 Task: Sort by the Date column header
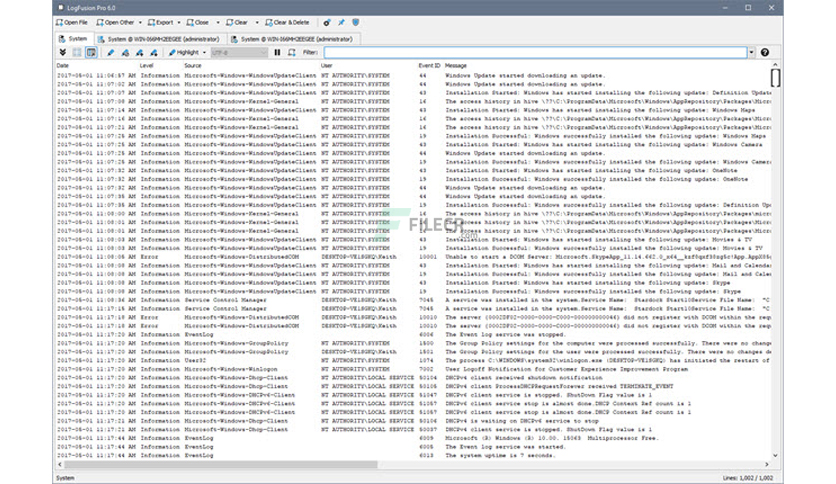point(62,66)
